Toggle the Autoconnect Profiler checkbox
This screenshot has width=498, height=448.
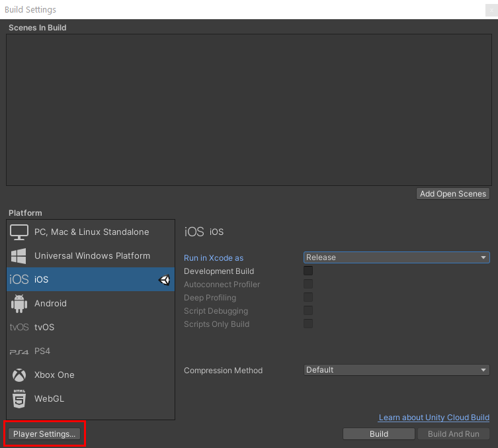[x=308, y=284]
